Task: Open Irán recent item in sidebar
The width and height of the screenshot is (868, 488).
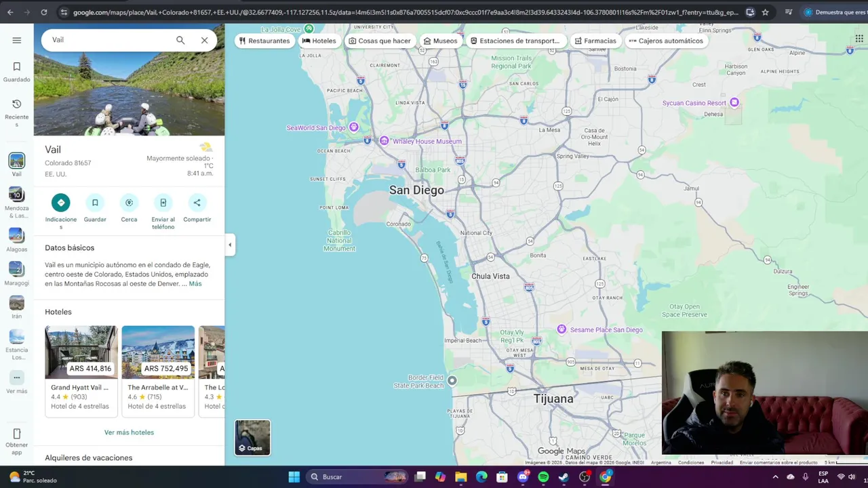Action: pyautogui.click(x=16, y=307)
